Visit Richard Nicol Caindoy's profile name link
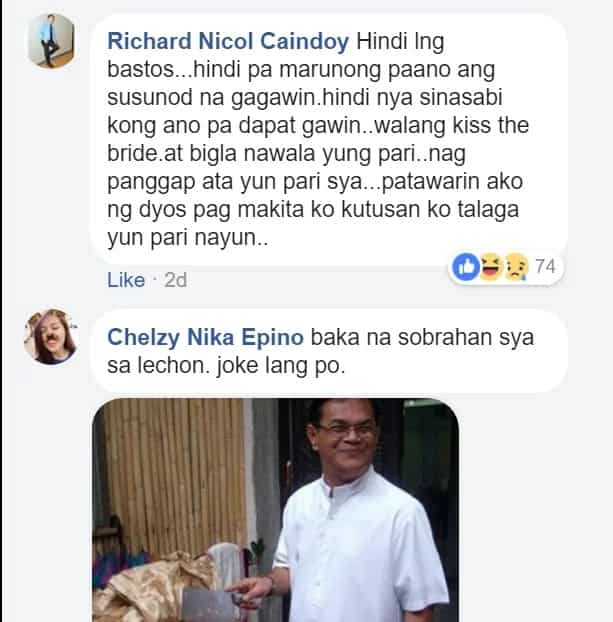The image size is (613, 622). tap(228, 41)
